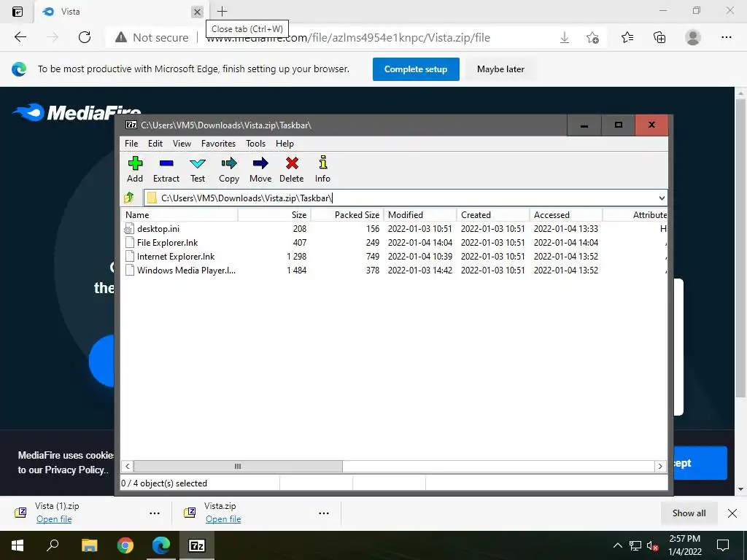Open the View menu in 7-Zip
The width and height of the screenshot is (747, 560).
(182, 144)
